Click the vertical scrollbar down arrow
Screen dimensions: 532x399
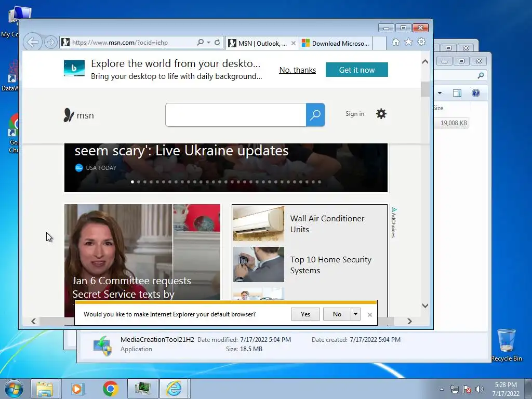pos(425,305)
